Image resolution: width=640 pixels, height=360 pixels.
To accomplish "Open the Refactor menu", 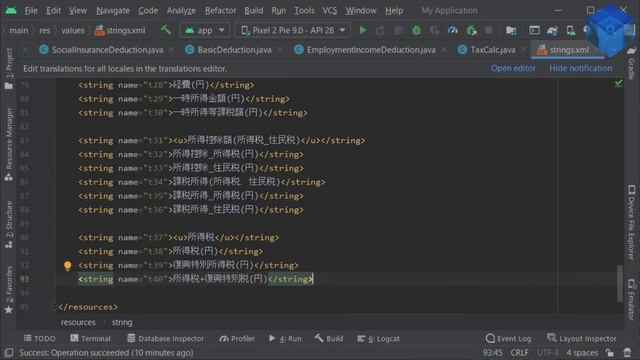I will (220, 11).
